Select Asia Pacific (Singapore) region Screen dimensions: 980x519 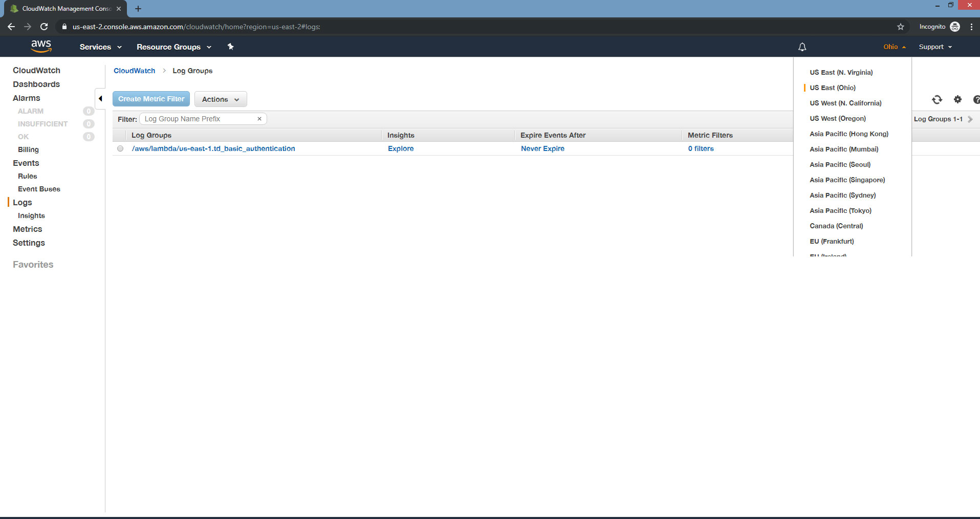click(847, 180)
